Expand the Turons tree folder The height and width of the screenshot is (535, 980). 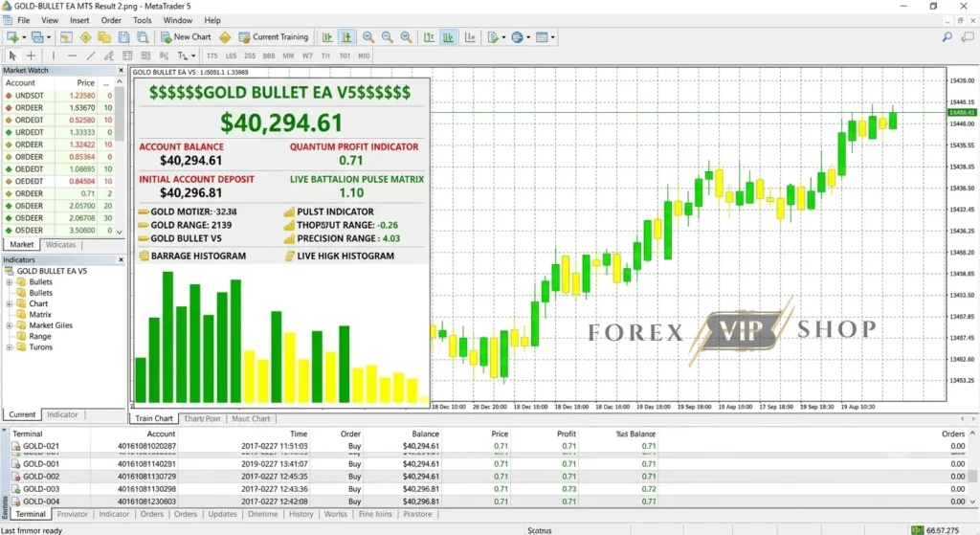coord(10,347)
